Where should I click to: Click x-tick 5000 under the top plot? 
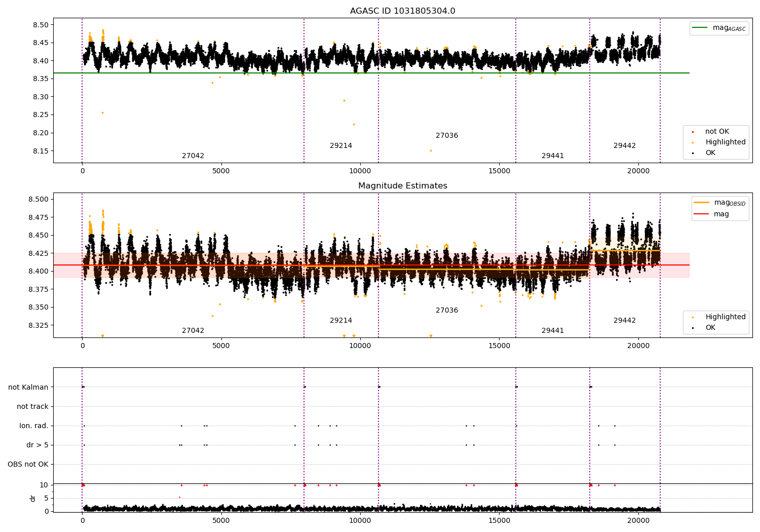click(x=221, y=171)
